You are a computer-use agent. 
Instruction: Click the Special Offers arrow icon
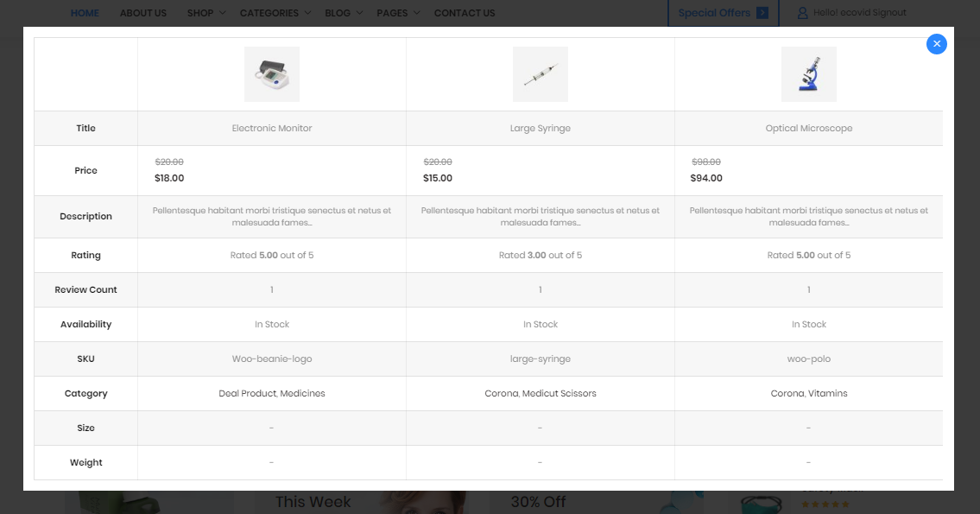[762, 12]
